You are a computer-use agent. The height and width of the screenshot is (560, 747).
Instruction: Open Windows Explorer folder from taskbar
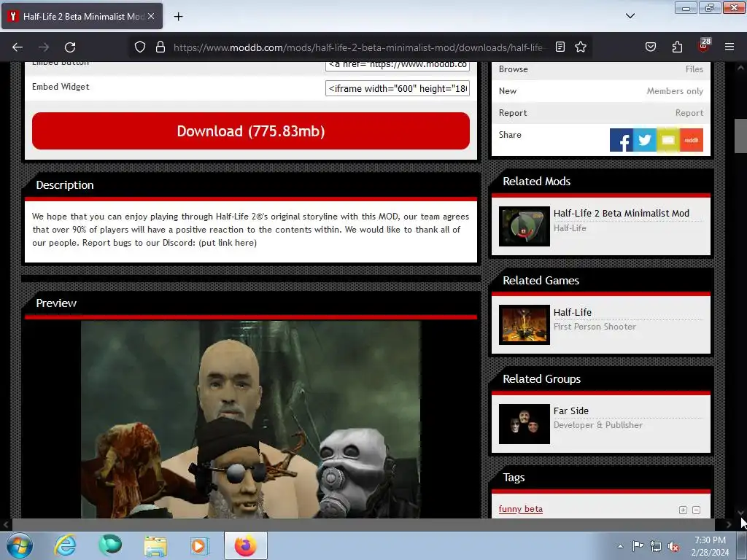pos(155,545)
